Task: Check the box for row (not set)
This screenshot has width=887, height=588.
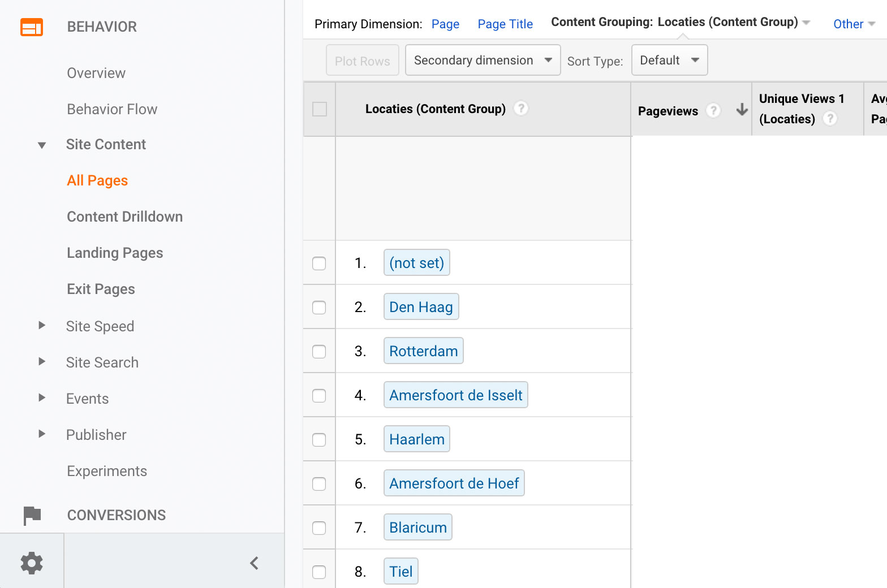Action: tap(319, 263)
